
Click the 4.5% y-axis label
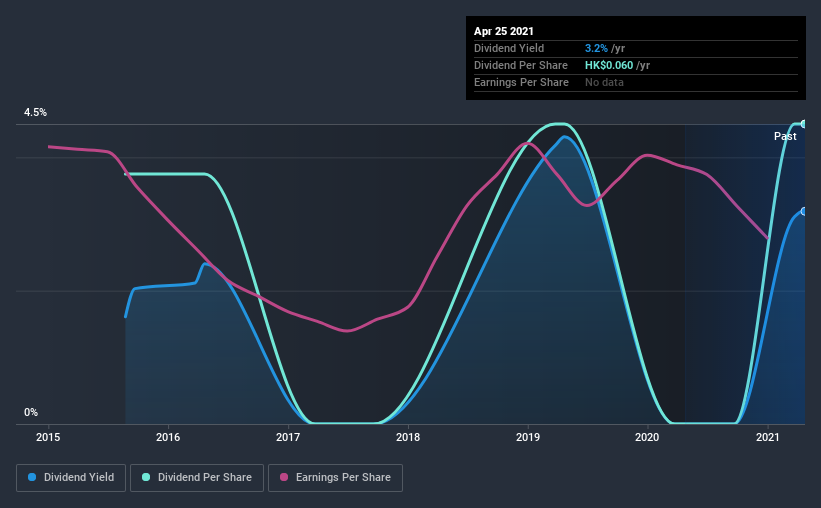[35, 113]
